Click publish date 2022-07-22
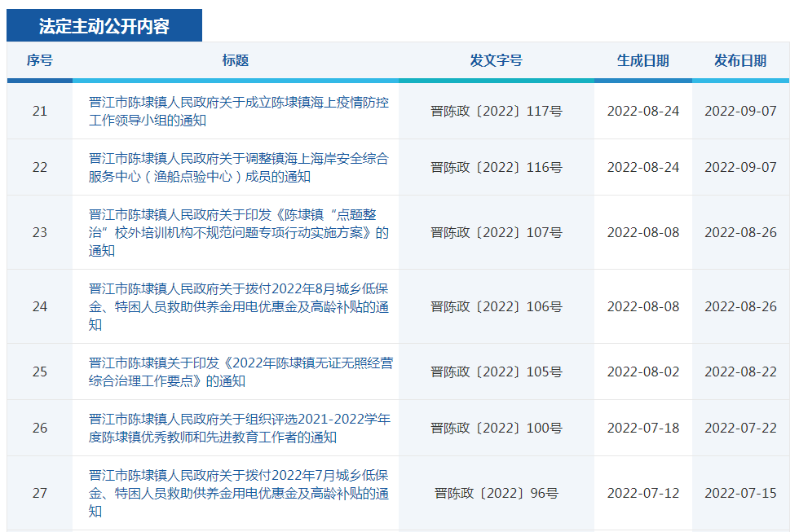 740,428
